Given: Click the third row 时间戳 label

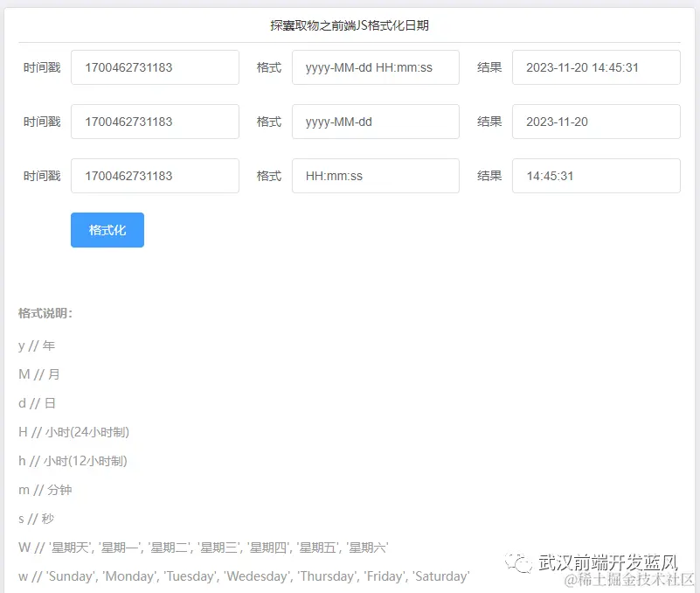Looking at the screenshot, I should point(42,176).
